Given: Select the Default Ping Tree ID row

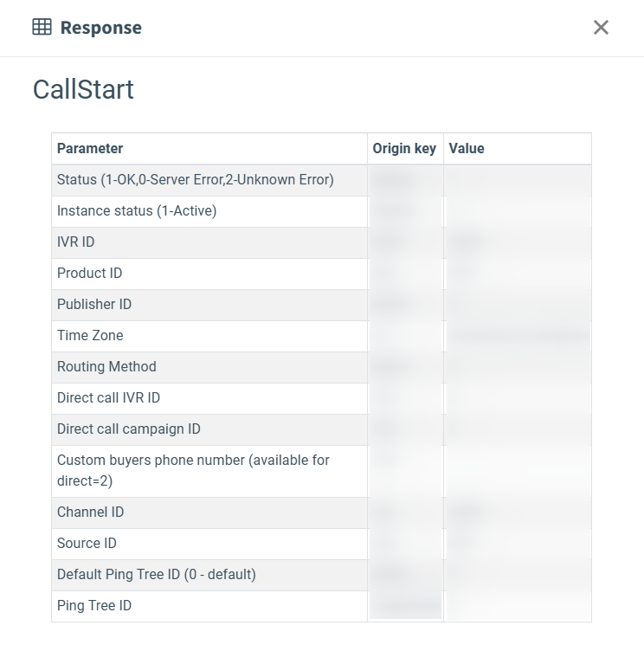Looking at the screenshot, I should pos(156,575).
